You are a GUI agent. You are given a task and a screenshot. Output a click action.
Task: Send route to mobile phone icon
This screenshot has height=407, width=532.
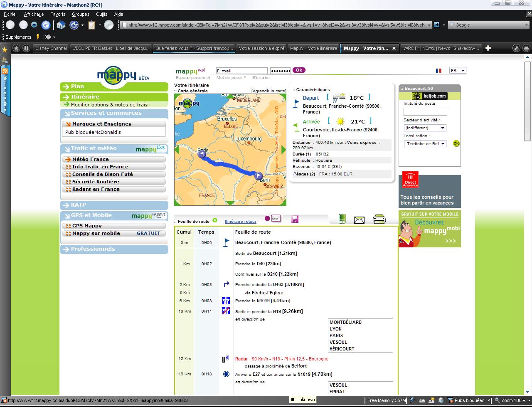(x=342, y=219)
